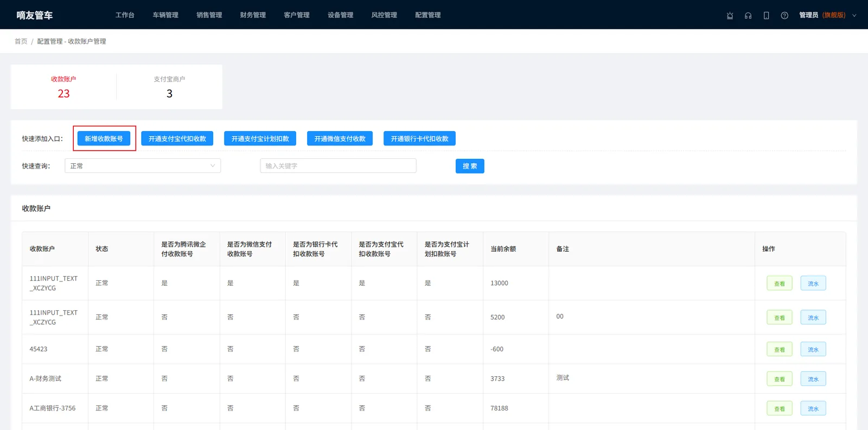868x430 pixels.
Task: Click 开通微信支付收款 button
Action: 340,139
